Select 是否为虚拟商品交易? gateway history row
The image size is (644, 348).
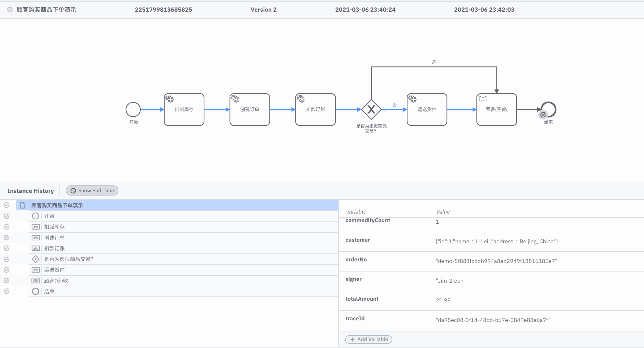pos(68,259)
